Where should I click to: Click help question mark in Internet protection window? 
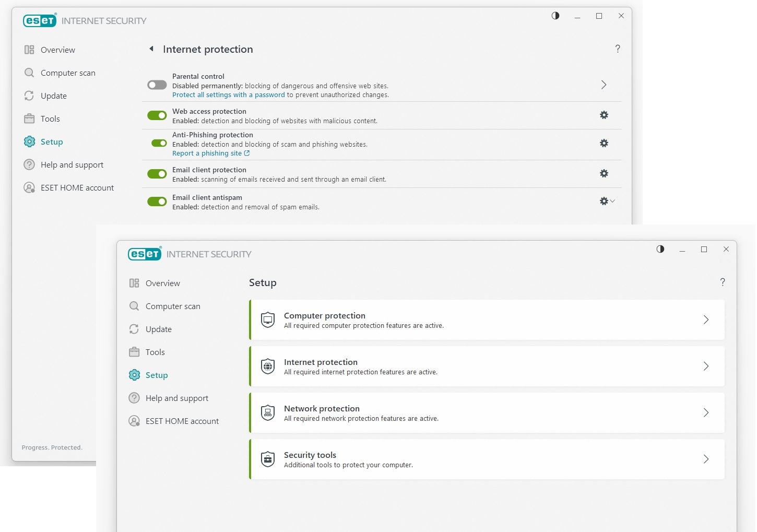click(618, 49)
